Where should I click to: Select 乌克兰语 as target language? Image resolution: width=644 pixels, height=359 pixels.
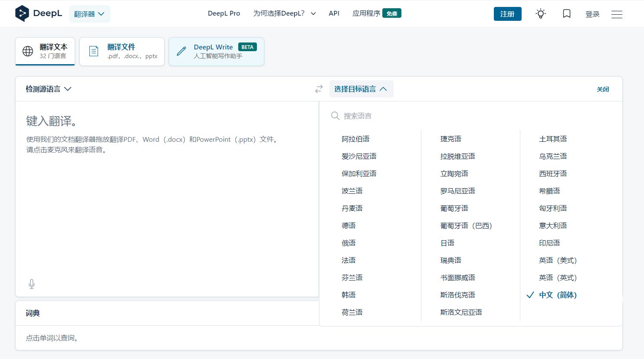pyautogui.click(x=553, y=156)
